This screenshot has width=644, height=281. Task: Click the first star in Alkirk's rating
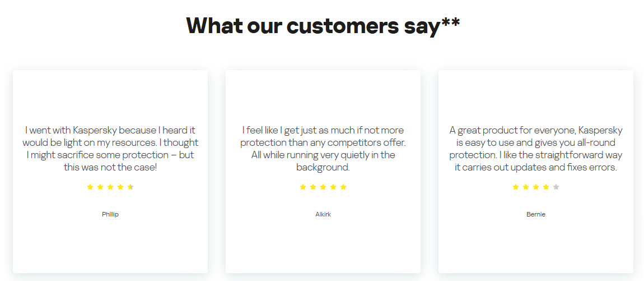pos(303,187)
